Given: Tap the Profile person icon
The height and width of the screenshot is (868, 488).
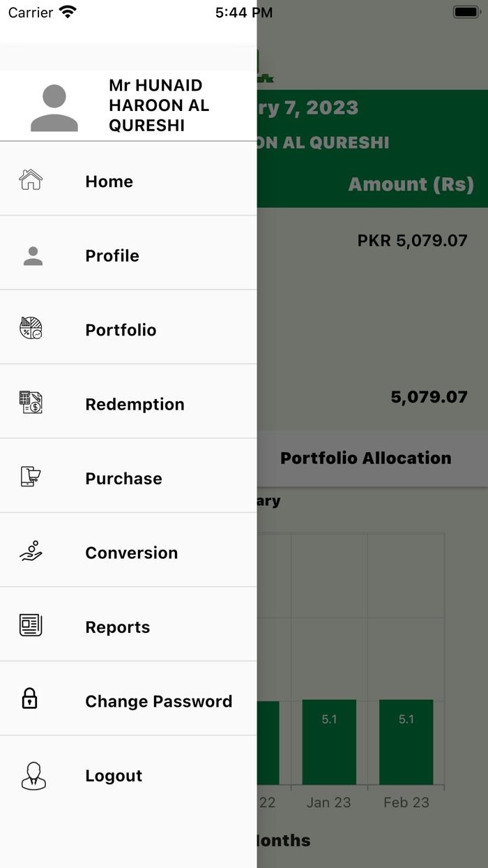Looking at the screenshot, I should pos(31,255).
